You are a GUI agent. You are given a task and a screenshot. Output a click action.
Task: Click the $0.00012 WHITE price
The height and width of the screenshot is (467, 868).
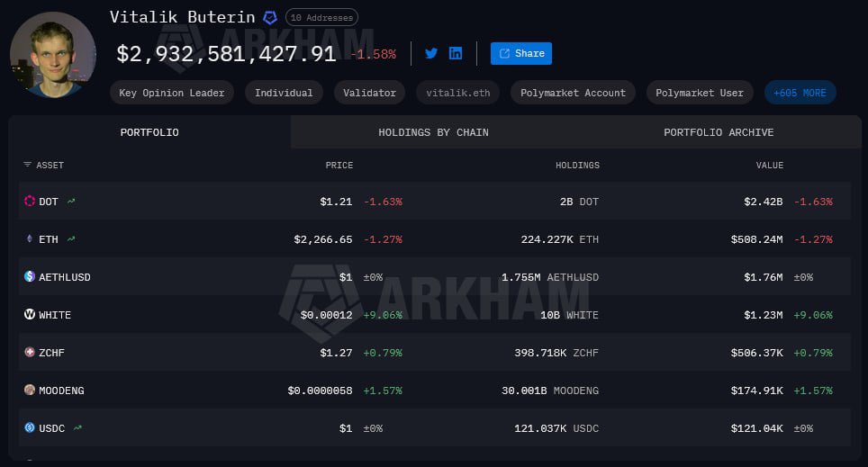click(326, 315)
